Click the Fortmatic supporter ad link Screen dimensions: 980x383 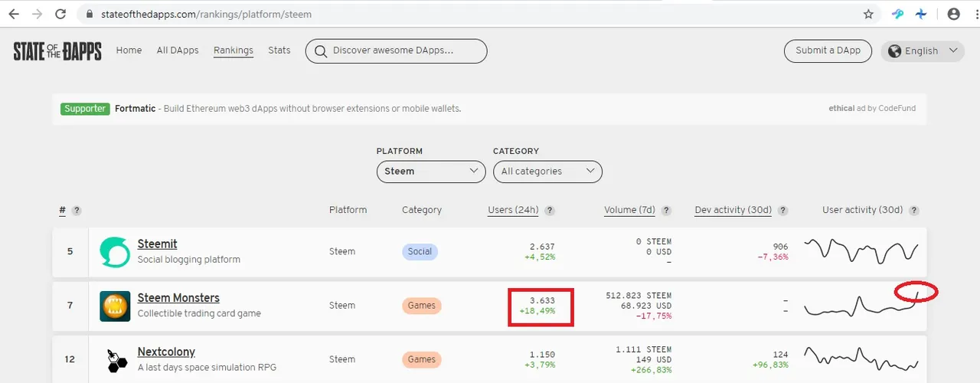[x=288, y=109]
